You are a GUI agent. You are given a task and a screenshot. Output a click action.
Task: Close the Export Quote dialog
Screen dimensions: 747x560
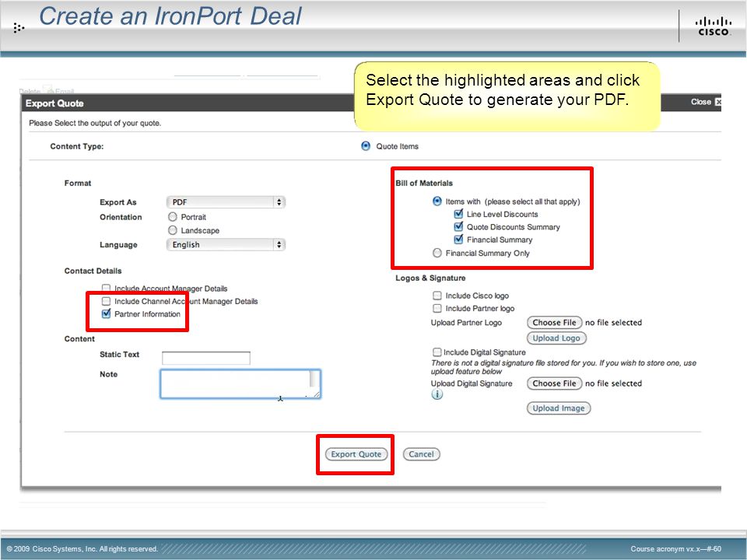tap(706, 102)
